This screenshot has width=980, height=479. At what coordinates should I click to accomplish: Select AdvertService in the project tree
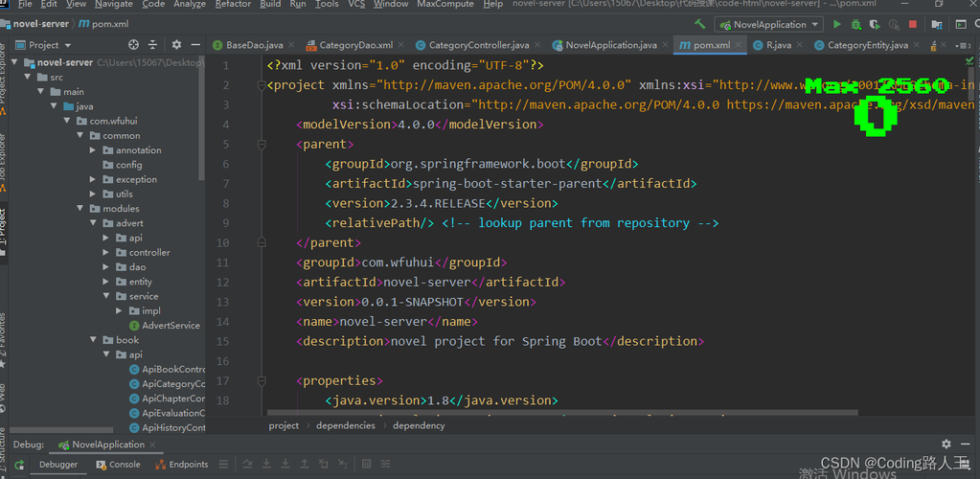(171, 326)
